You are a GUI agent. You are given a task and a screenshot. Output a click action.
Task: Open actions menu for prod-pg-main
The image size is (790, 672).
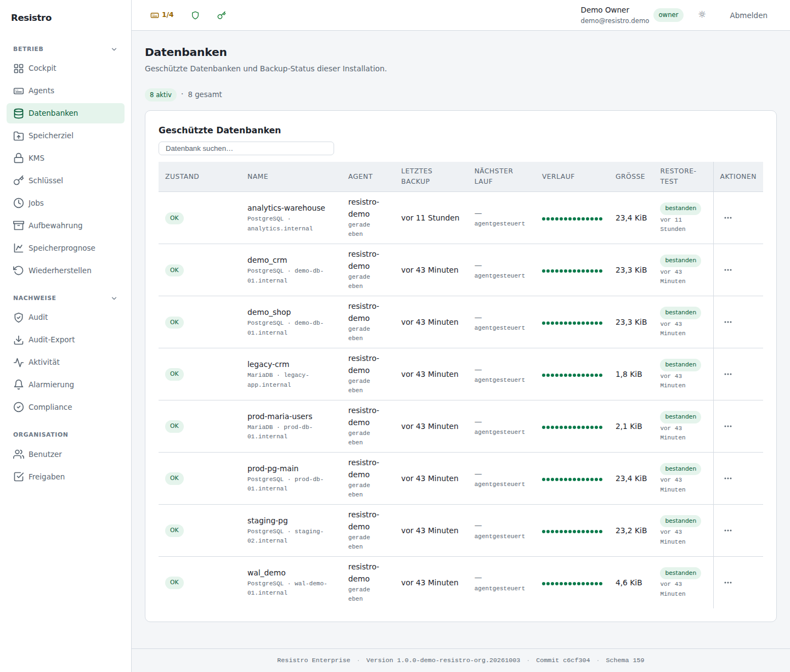pos(728,479)
